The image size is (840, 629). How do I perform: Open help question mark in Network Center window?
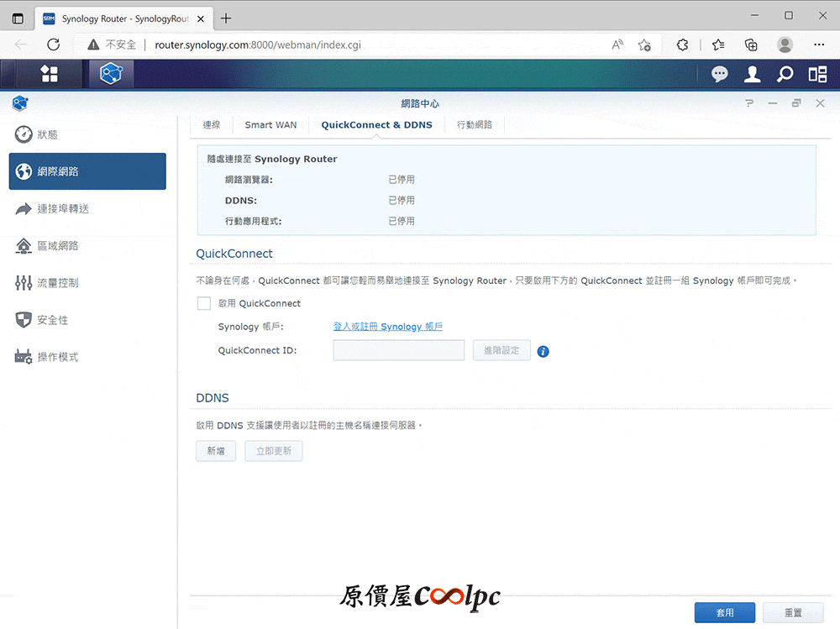coord(749,102)
